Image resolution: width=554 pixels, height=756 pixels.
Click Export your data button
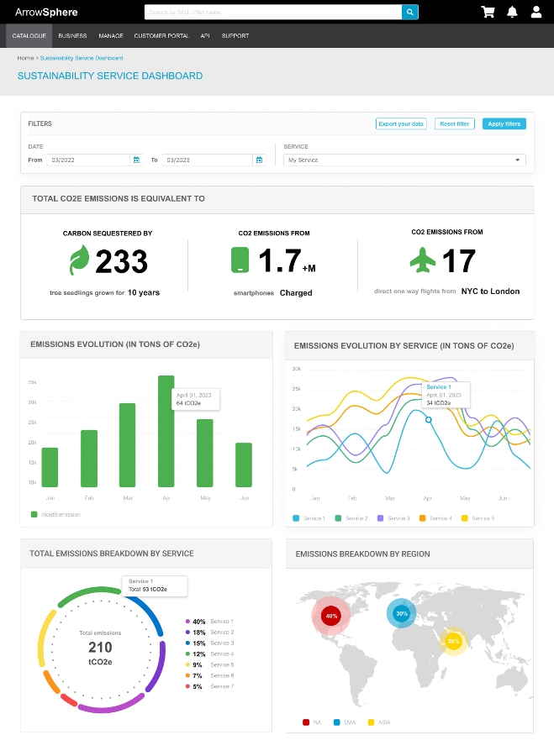click(401, 123)
